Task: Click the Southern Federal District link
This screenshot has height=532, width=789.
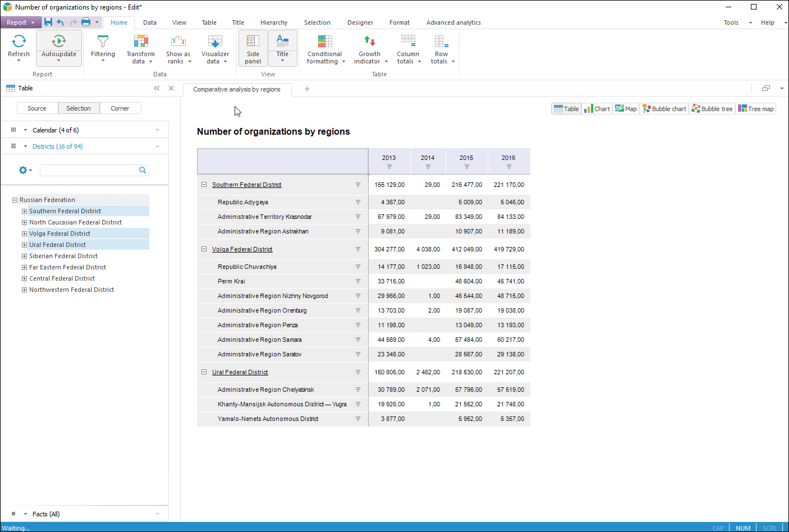Action: (246, 185)
